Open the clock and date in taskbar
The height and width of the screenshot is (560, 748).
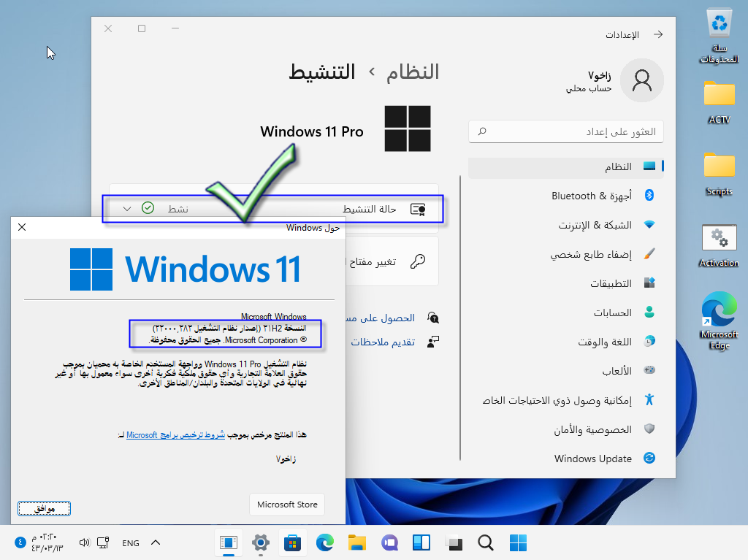pos(47,542)
